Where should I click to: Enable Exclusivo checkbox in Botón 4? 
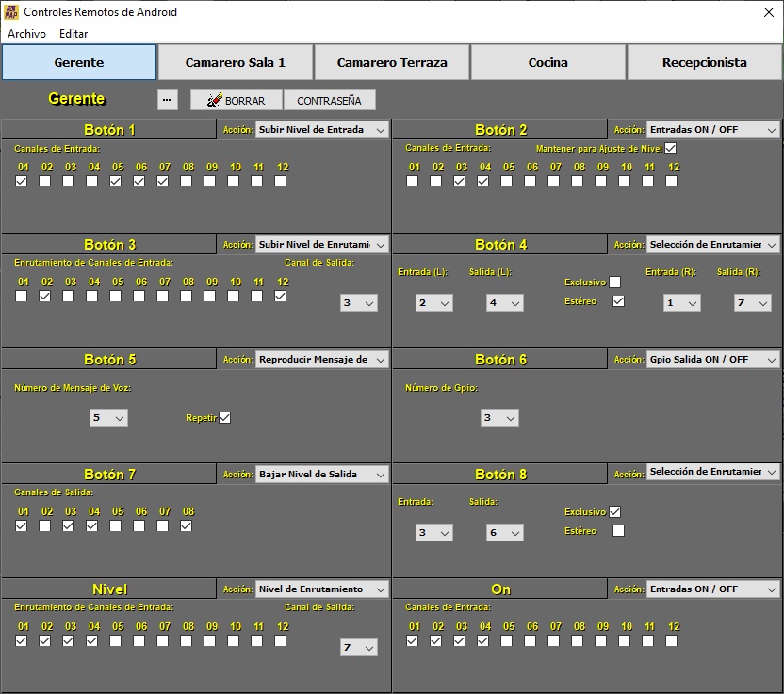coord(614,282)
